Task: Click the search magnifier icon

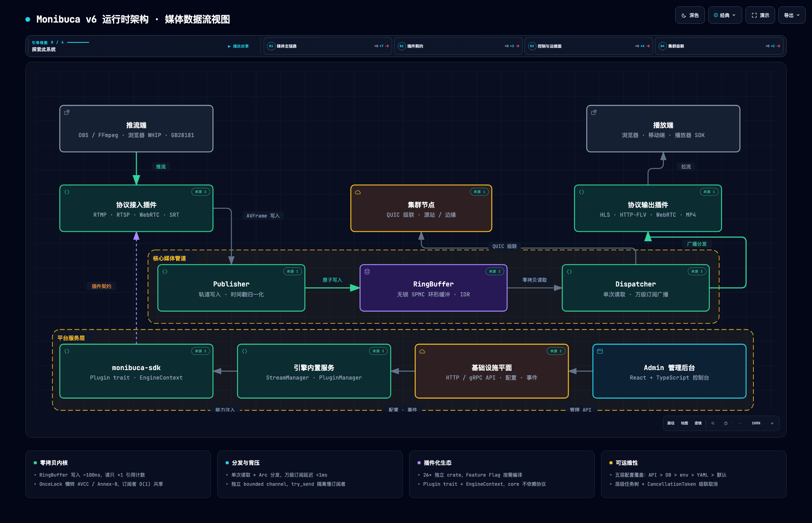Action: (x=713, y=423)
